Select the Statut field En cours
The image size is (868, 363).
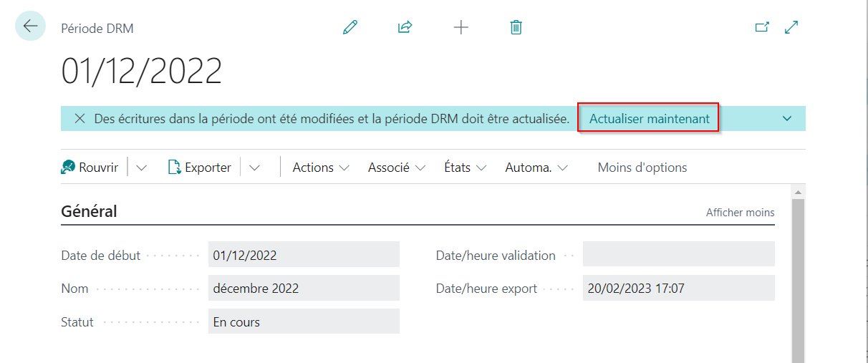(x=304, y=322)
